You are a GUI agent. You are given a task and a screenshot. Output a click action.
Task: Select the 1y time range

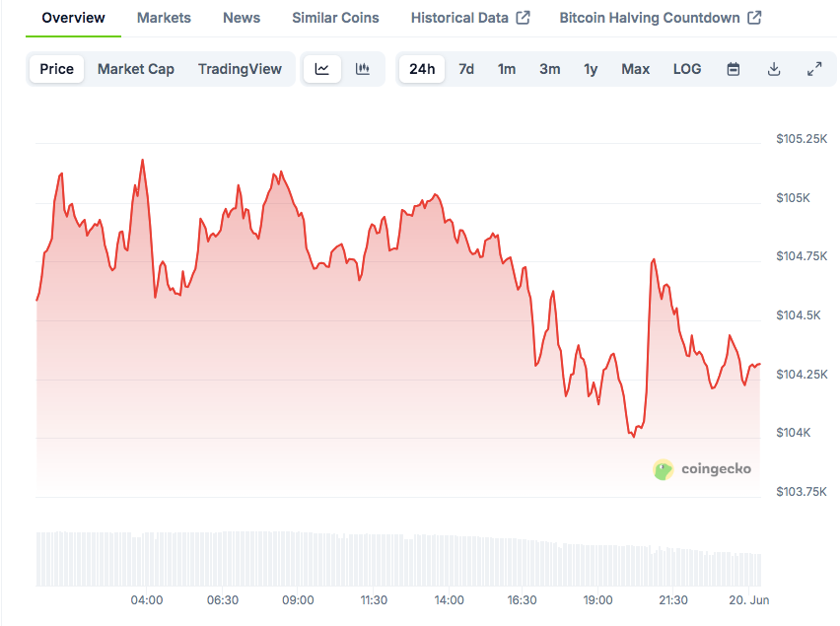pos(591,69)
